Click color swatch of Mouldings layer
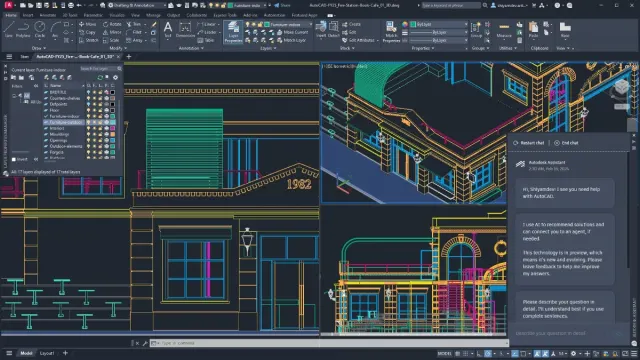This screenshot has height=360, width=640. 113,134
